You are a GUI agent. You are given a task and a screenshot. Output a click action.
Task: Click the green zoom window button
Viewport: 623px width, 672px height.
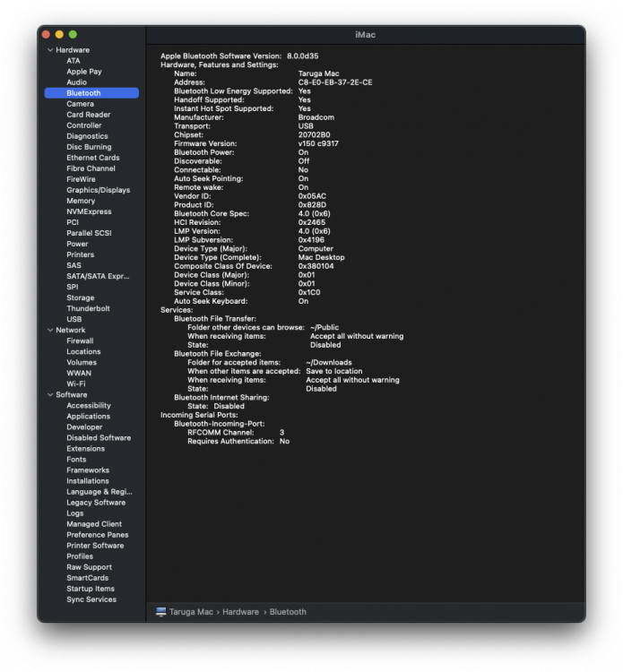pyautogui.click(x=73, y=35)
